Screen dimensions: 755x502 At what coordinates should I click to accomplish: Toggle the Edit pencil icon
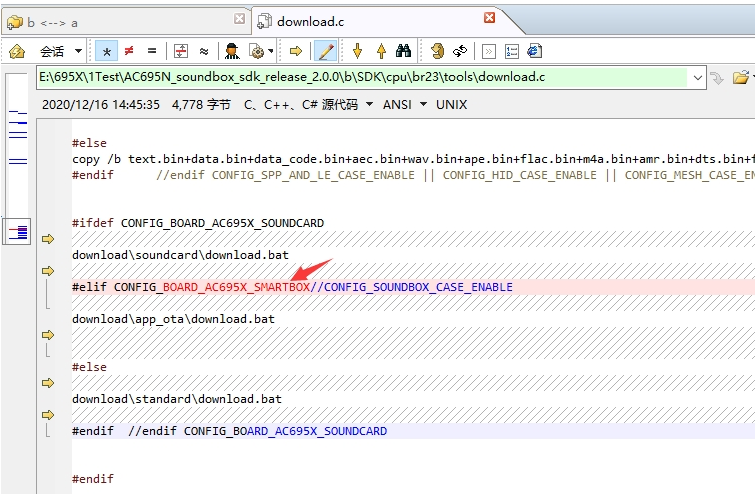(325, 51)
